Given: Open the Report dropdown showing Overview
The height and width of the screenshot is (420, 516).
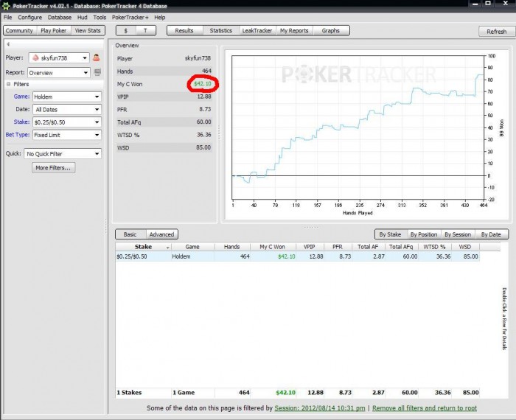Looking at the screenshot, I should (x=59, y=73).
